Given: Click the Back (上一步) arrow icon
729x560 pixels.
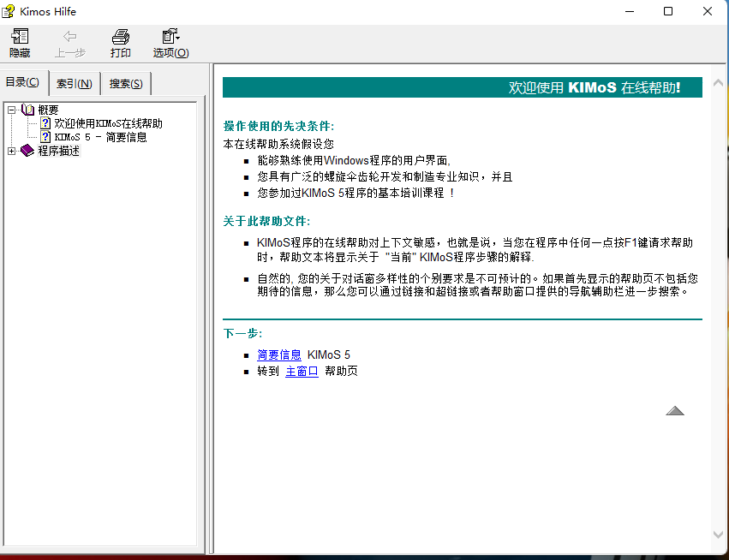Looking at the screenshot, I should tap(69, 36).
